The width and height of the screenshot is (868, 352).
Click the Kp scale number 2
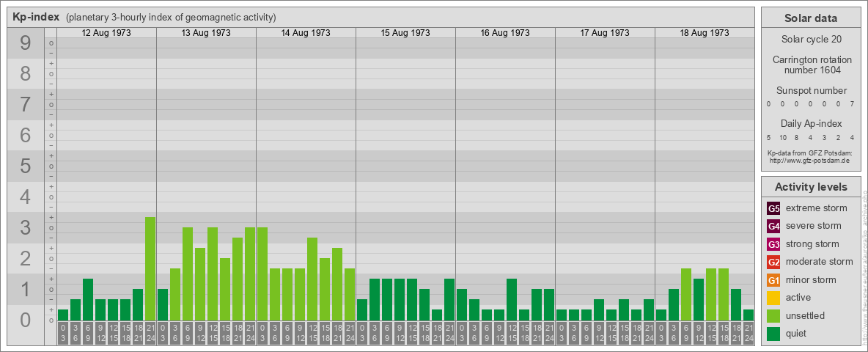point(26,258)
